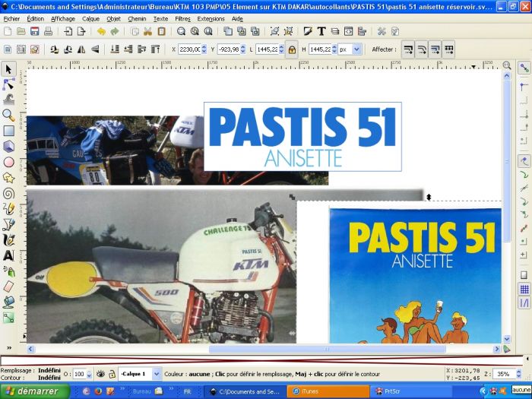This screenshot has width=532, height=399.
Task: Click the Undo arrow icon
Action: coord(101,31)
